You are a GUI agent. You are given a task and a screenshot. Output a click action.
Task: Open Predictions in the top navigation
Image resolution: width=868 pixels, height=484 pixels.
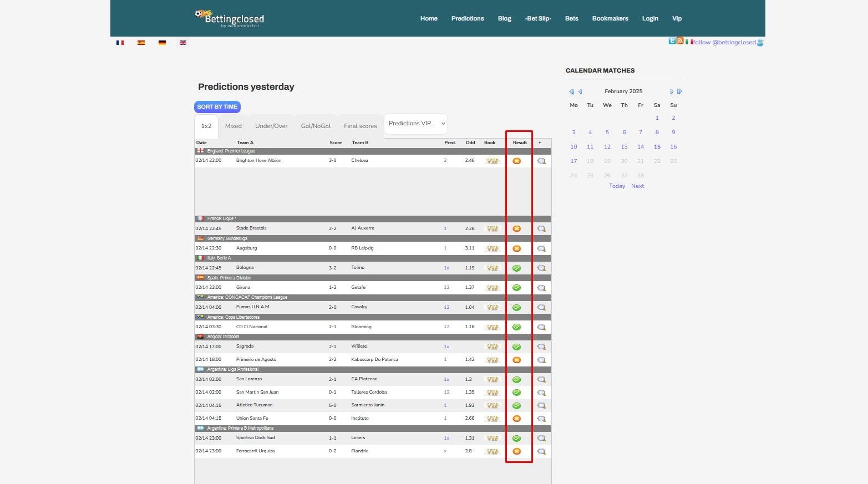tap(468, 18)
